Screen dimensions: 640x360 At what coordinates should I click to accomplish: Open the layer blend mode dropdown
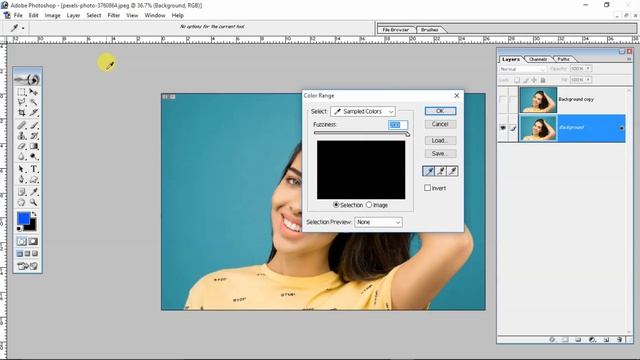(x=522, y=69)
